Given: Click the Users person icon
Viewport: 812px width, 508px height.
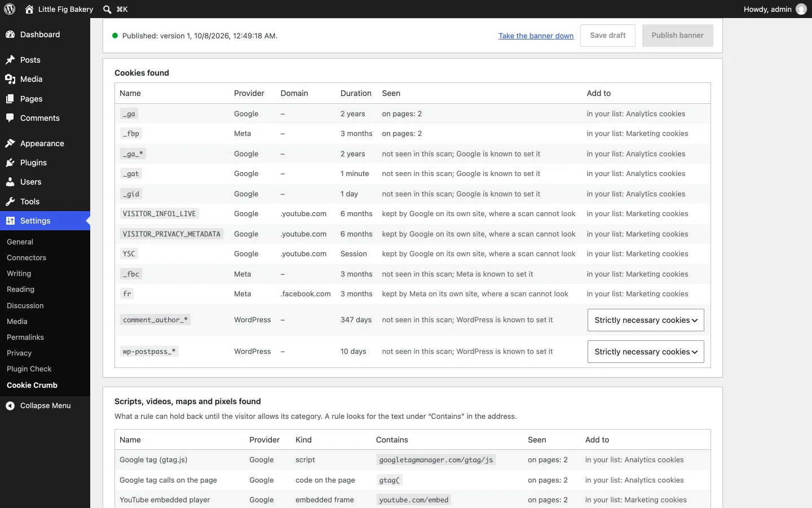Looking at the screenshot, I should [10, 182].
